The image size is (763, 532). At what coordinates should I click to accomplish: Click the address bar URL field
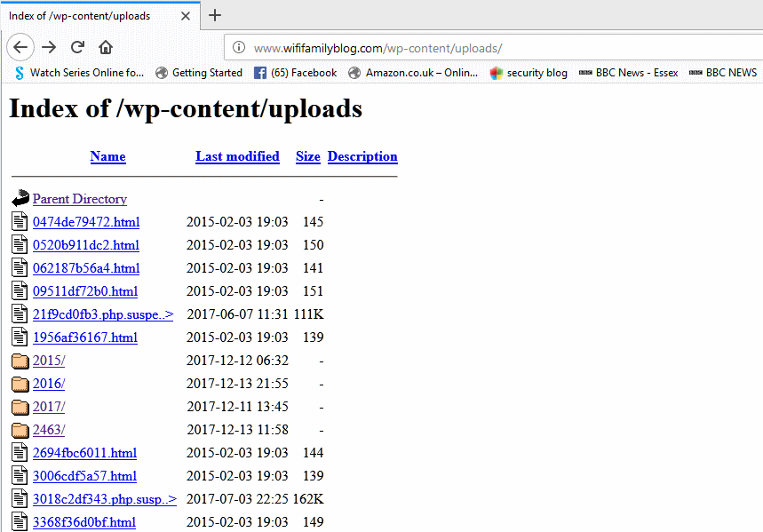coord(494,48)
